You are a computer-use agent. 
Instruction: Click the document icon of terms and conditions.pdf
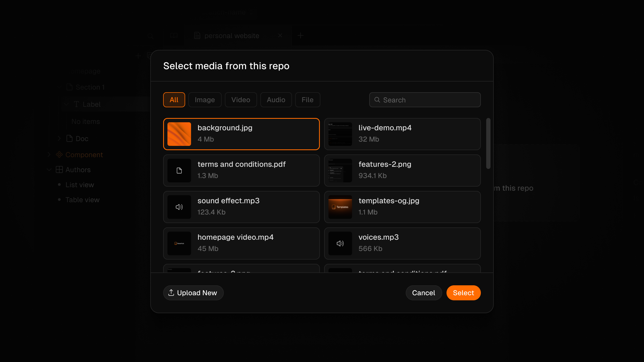pos(179,171)
